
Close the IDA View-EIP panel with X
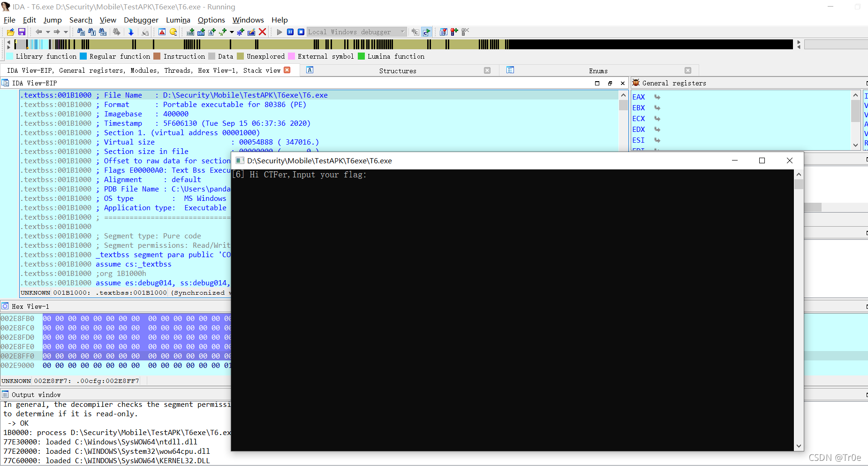[623, 83]
